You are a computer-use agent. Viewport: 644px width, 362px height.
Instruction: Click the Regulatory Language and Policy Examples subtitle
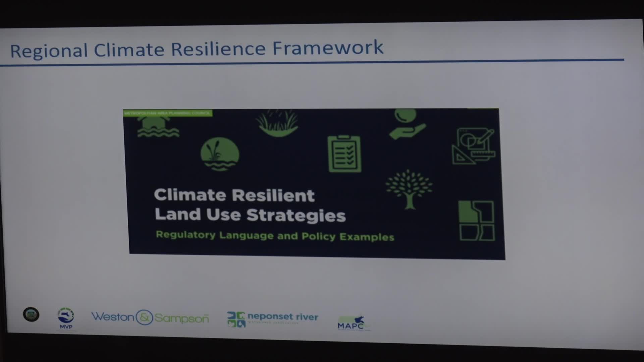pyautogui.click(x=275, y=236)
